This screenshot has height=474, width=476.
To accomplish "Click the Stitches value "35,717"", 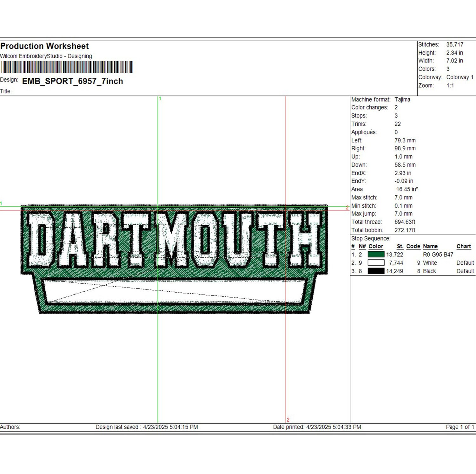I will pos(455,44).
